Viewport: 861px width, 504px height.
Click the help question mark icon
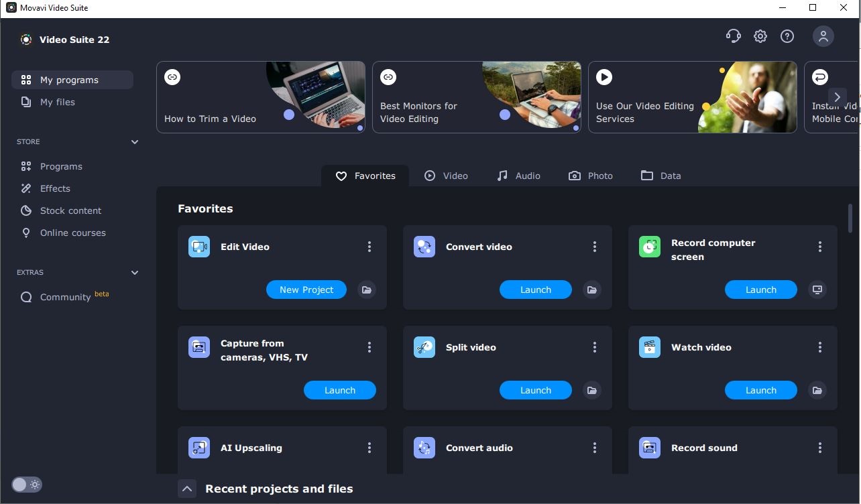[x=787, y=36]
